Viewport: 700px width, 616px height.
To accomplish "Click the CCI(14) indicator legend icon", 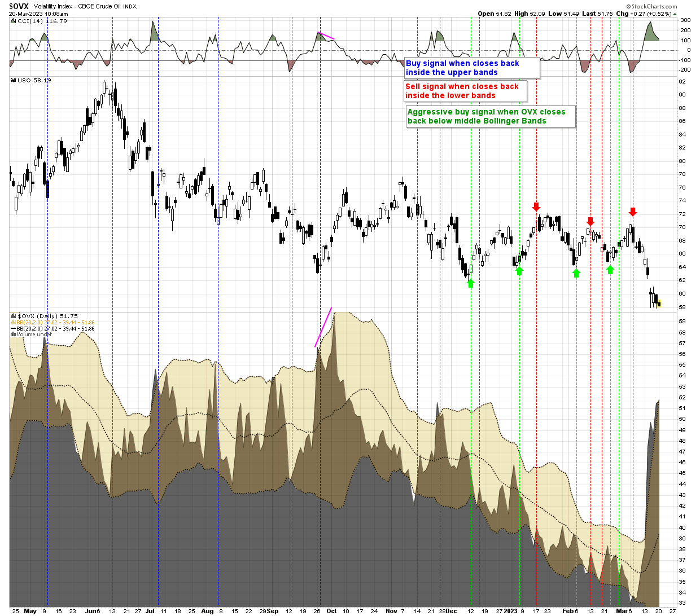I will (14, 21).
